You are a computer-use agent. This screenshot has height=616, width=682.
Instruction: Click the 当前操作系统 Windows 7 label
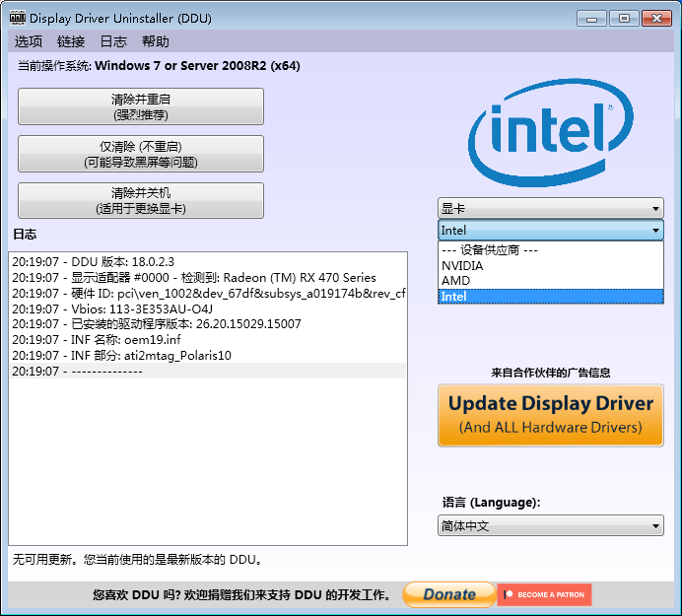click(159, 66)
